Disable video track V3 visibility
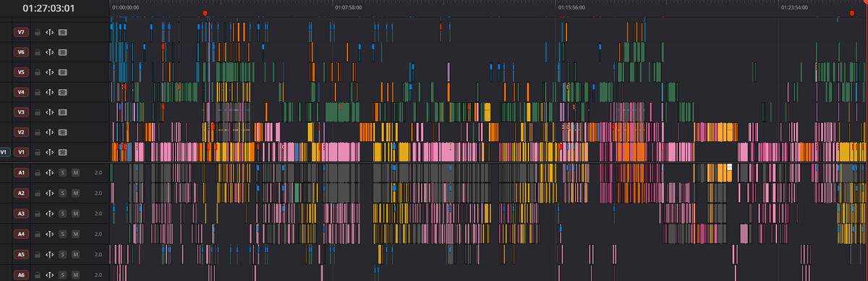The image size is (868, 281). [x=63, y=112]
